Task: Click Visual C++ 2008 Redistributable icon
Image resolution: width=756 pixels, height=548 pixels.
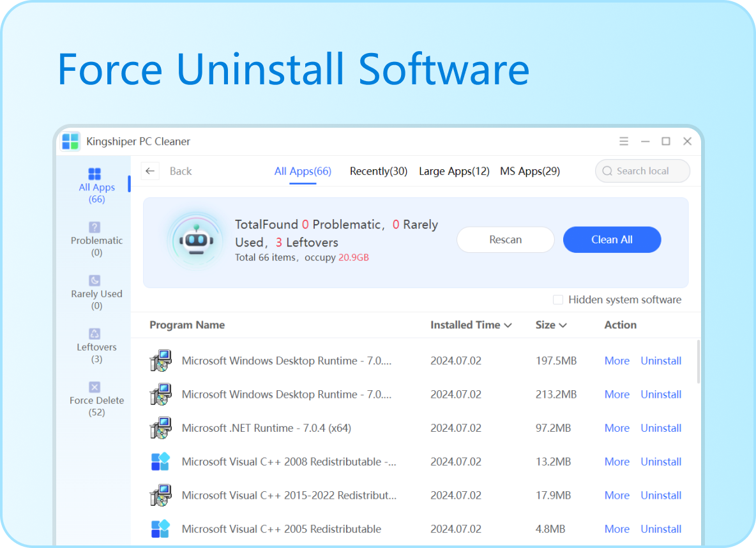Action: (x=160, y=462)
